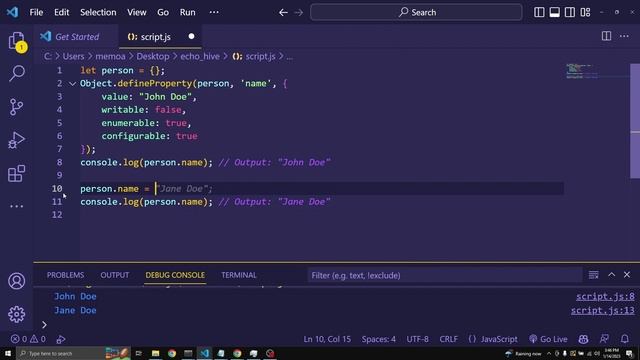Open the Accounts menu icon

pos(17,281)
